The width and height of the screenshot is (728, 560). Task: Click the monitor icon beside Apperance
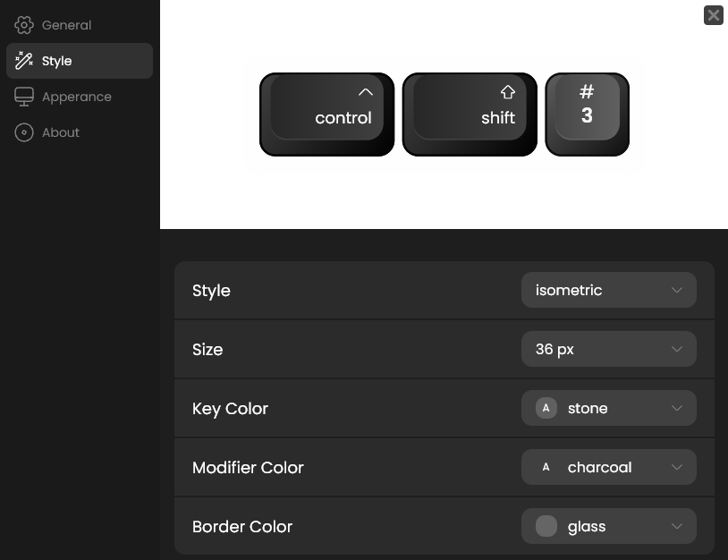(x=23, y=96)
